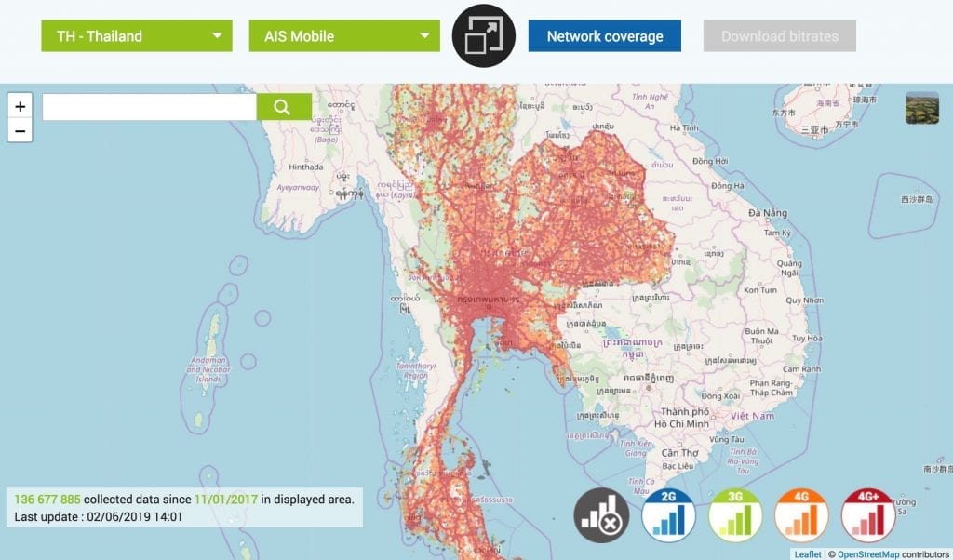
Task: Switch to satellite view via map thumbnail
Action: point(921,108)
